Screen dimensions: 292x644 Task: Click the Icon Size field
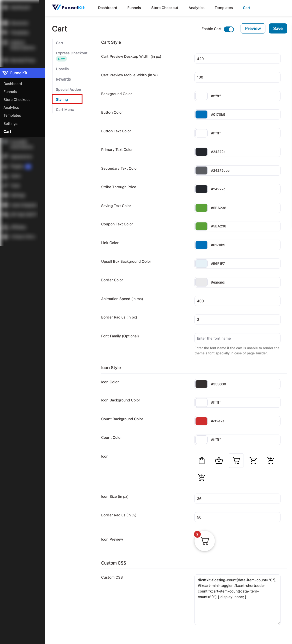(x=237, y=499)
